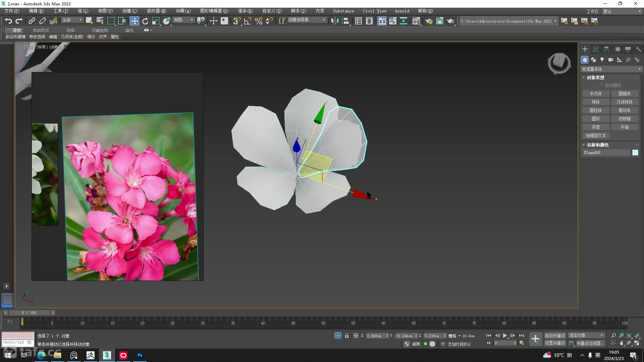Click the Mirror tool icon

334,21
